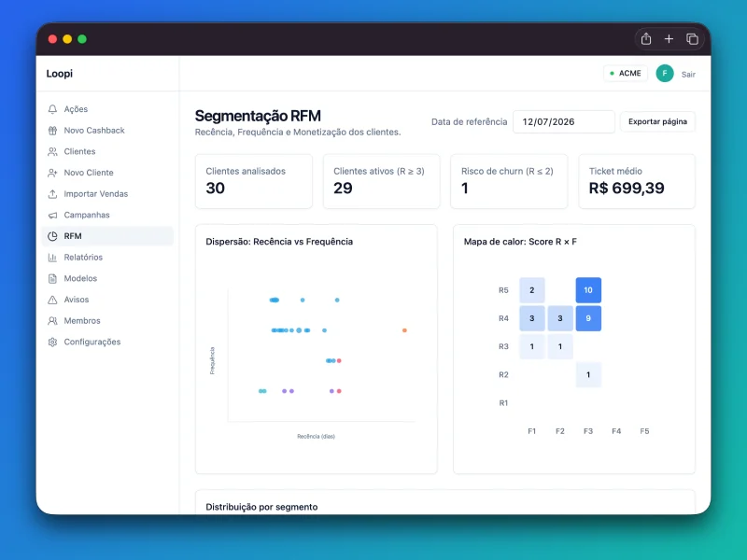Show the tab overview icon

(692, 38)
